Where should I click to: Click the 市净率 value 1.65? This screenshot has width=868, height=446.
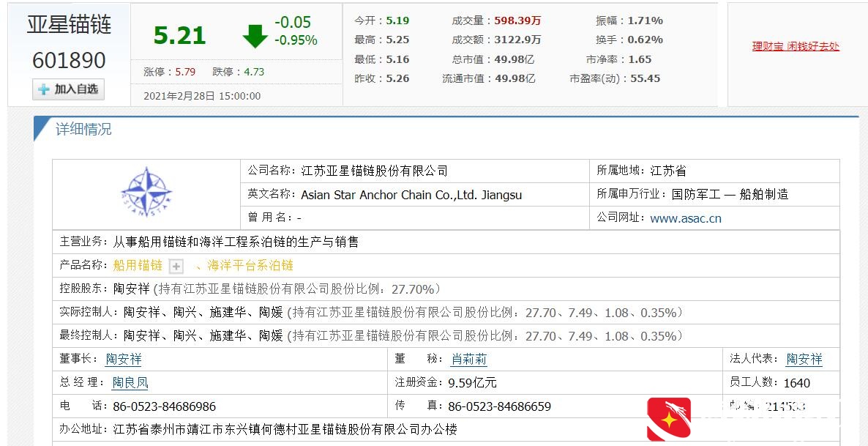click(x=640, y=60)
